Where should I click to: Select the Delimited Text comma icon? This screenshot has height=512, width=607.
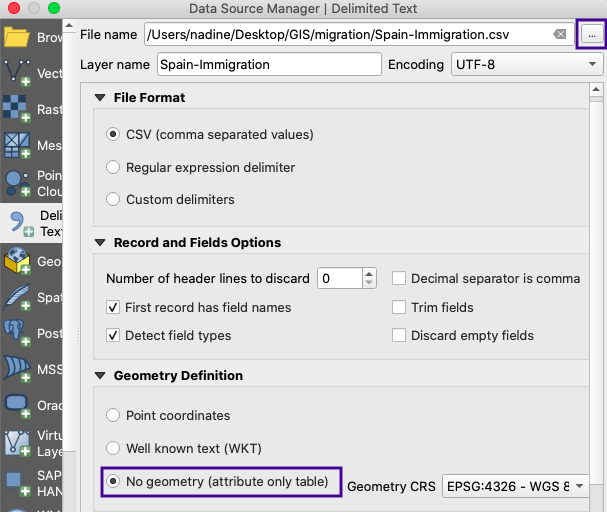tap(21, 223)
